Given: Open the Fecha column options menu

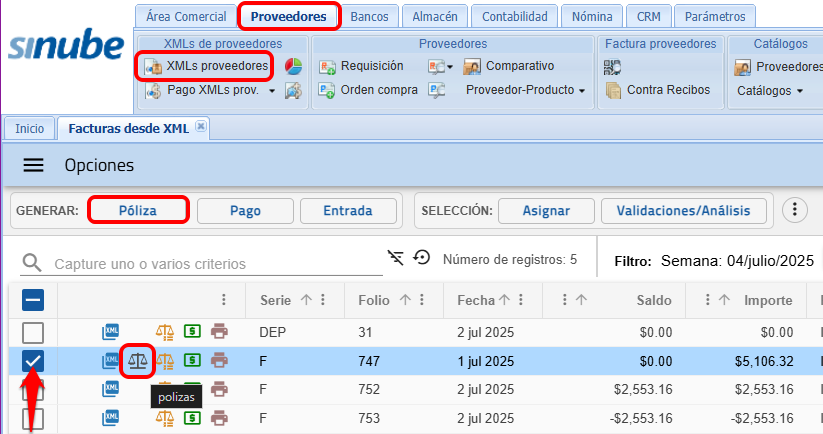Looking at the screenshot, I should [521, 300].
